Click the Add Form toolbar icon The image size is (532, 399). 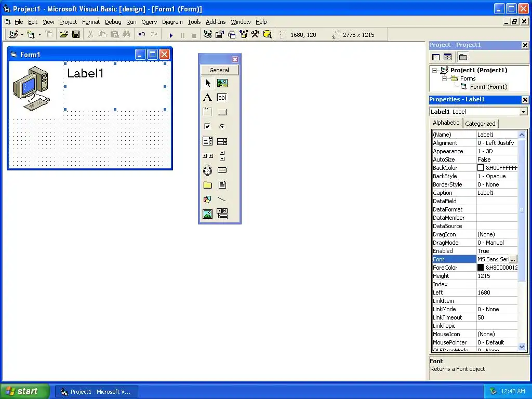pyautogui.click(x=31, y=35)
